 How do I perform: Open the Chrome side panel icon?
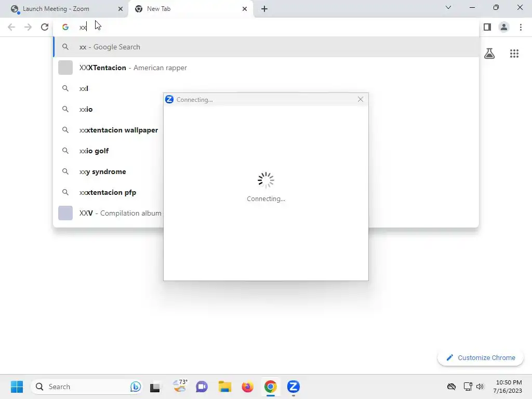487,27
